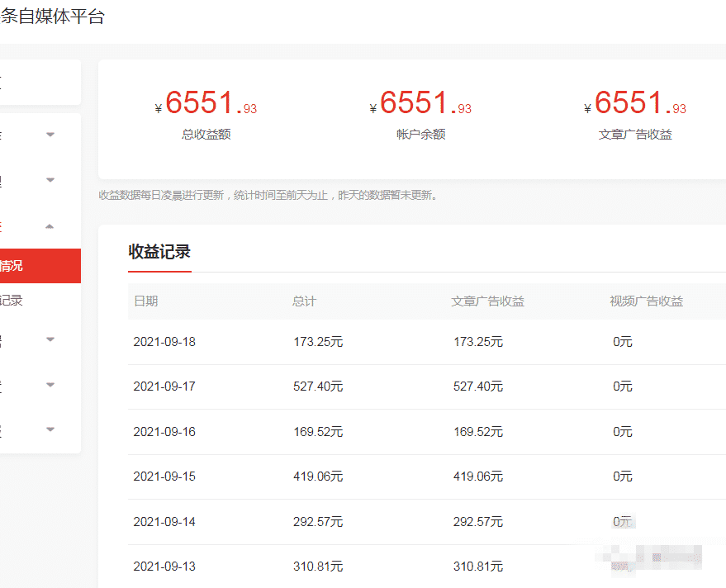Click the notice about 收益数据每日凌晨进行更新
Viewport: 726px width, 588px height.
(268, 196)
